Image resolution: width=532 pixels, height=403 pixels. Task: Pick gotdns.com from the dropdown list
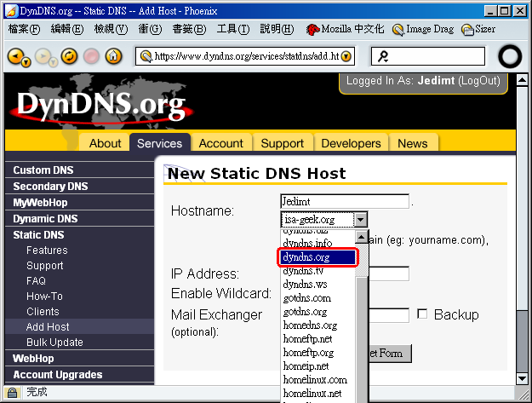pos(317,298)
